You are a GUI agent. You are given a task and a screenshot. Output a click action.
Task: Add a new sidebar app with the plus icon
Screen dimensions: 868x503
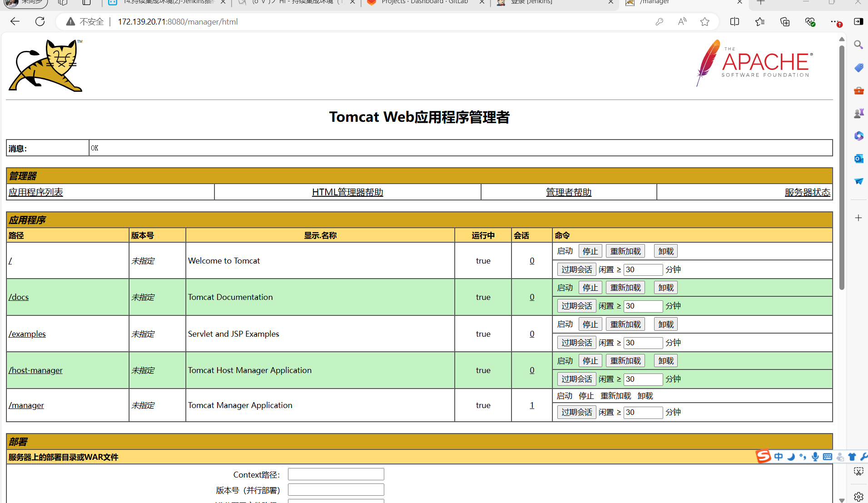point(858,218)
